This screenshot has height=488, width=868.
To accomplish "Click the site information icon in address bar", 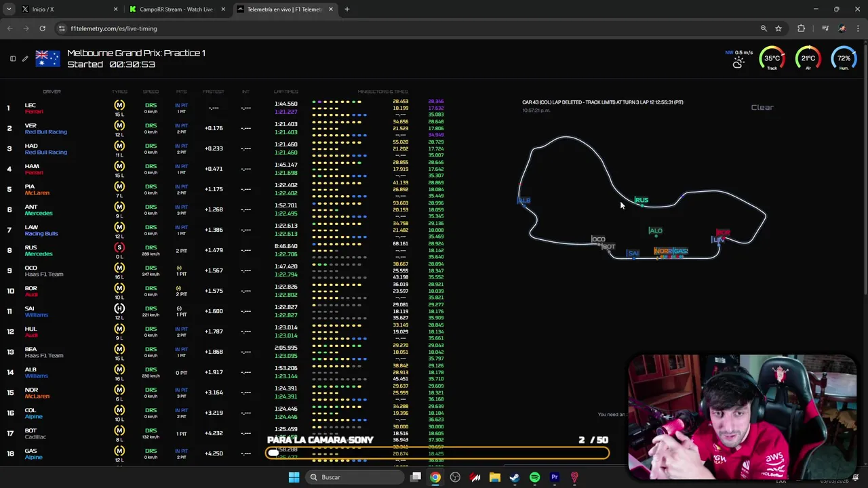I will [62, 28].
